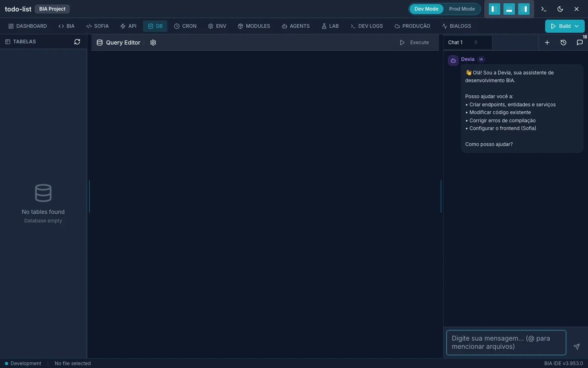Toggle the bottom panel layout
The image size is (588, 368).
click(509, 9)
